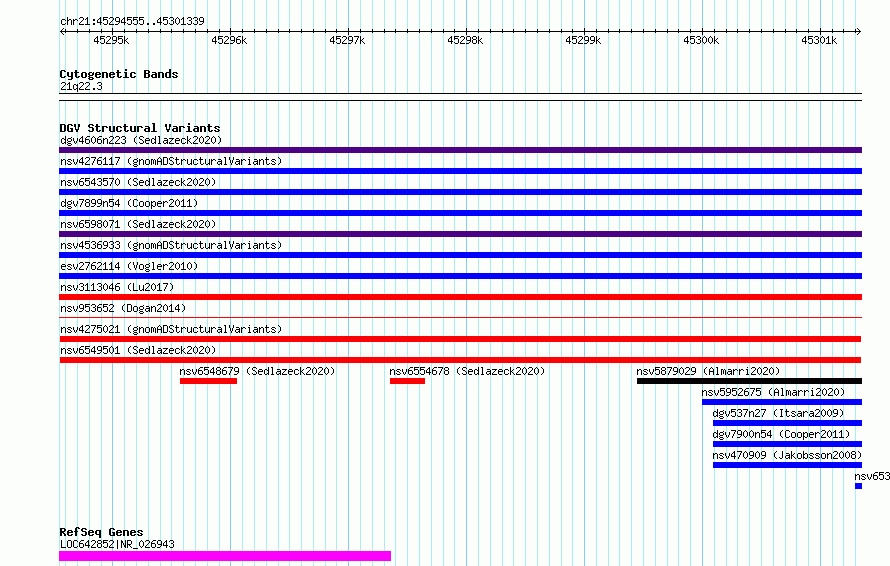
Task: Click the 45295k ruler tick label
Action: (x=111, y=40)
